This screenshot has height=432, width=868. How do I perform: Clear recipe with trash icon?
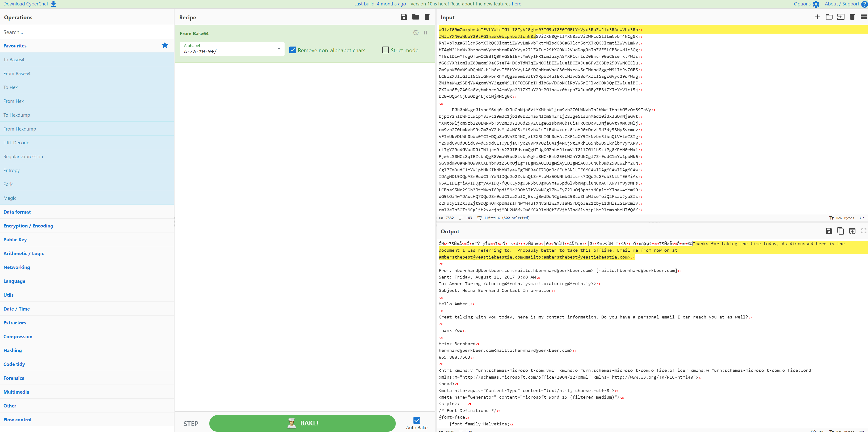427,17
